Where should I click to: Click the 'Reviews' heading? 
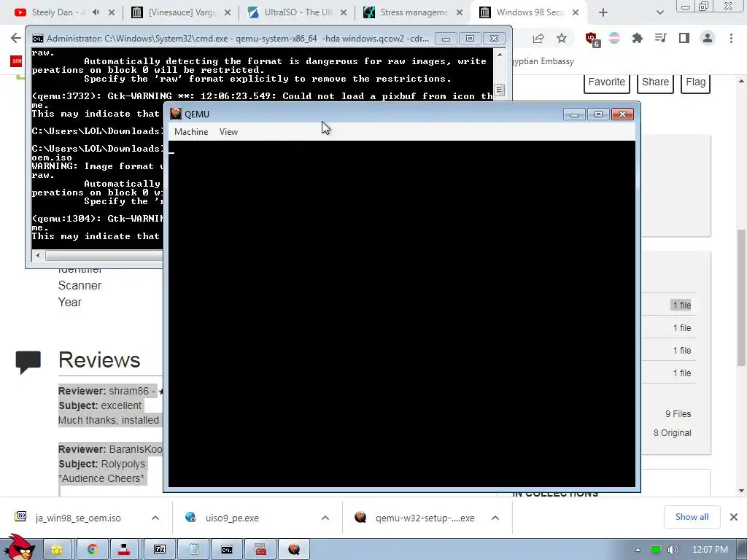click(99, 360)
